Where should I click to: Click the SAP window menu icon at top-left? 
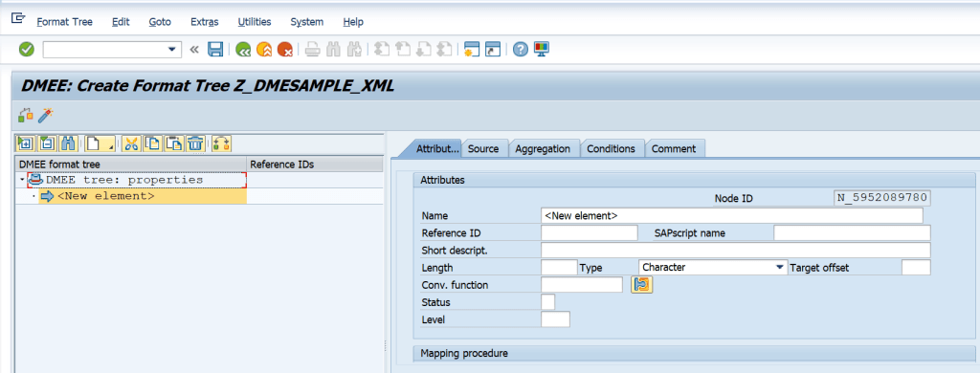click(x=18, y=18)
